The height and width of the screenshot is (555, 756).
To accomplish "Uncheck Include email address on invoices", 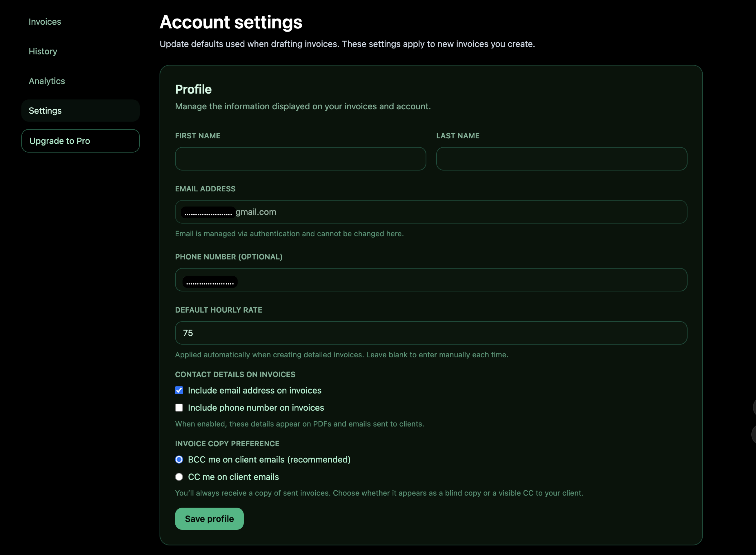I will point(179,390).
